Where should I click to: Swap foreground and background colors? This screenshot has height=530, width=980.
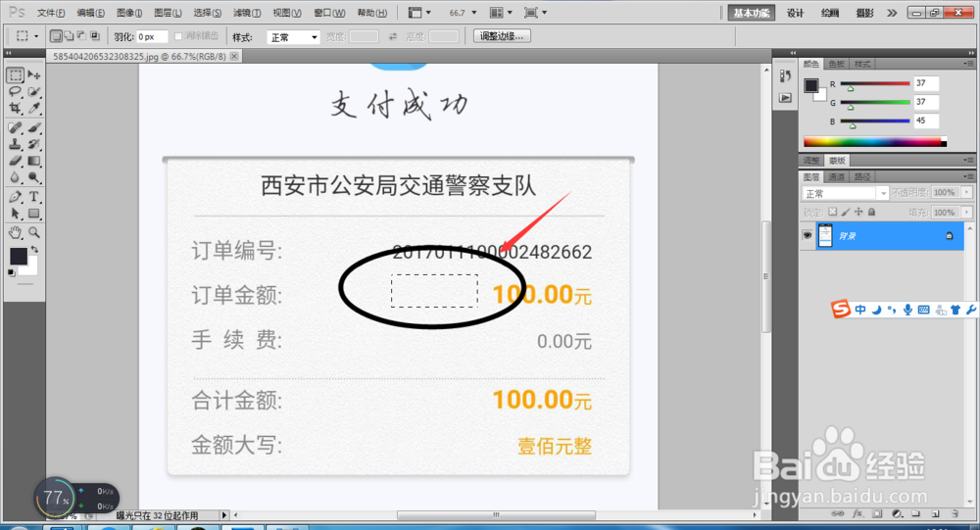point(35,250)
